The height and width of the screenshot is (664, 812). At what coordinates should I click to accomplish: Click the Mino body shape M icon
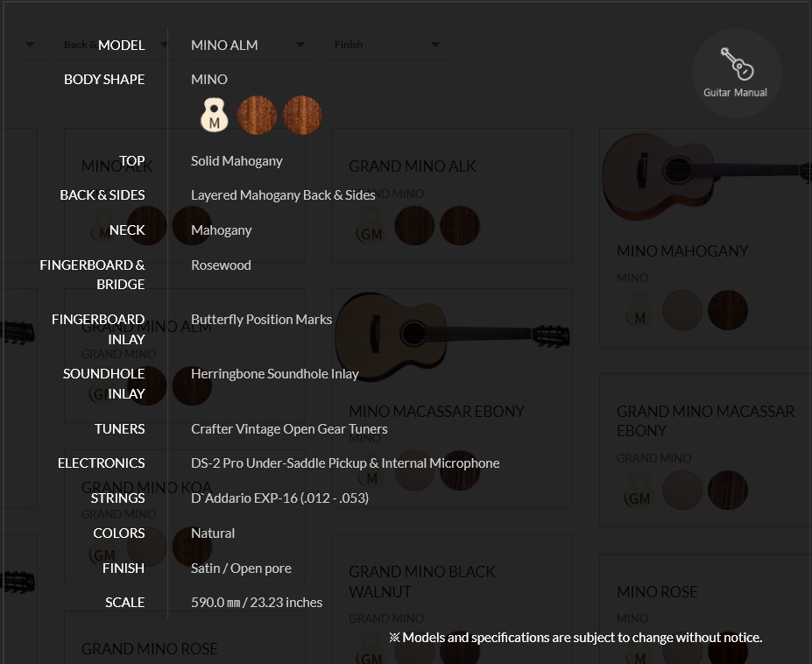[214, 115]
